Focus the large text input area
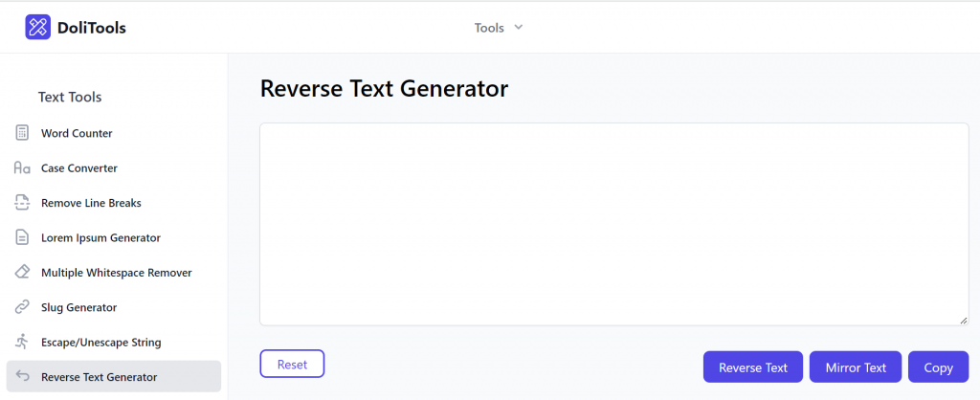Screen dimensions: 980x400 point(613,224)
